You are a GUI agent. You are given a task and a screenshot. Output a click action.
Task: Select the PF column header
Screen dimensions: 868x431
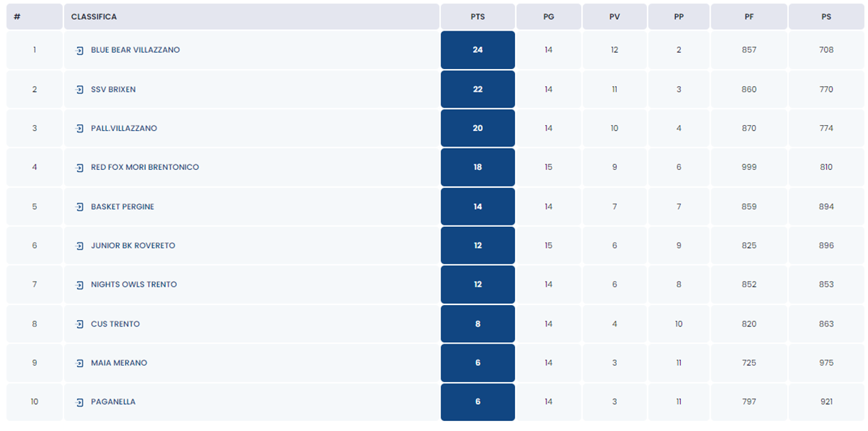[748, 16]
